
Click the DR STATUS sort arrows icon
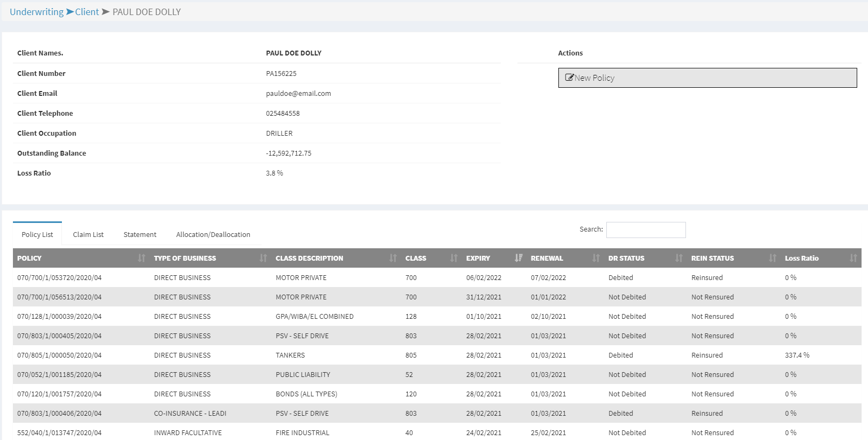point(679,258)
